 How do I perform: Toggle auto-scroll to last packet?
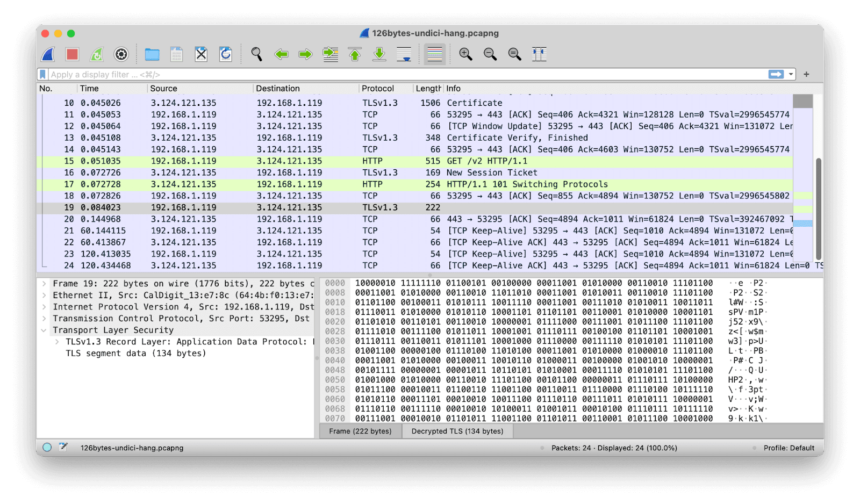404,54
